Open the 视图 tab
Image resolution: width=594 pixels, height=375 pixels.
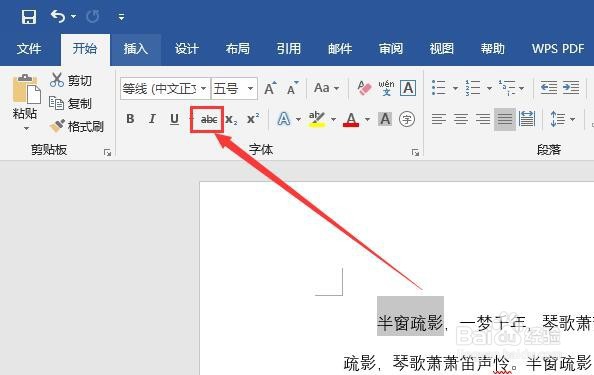(441, 48)
